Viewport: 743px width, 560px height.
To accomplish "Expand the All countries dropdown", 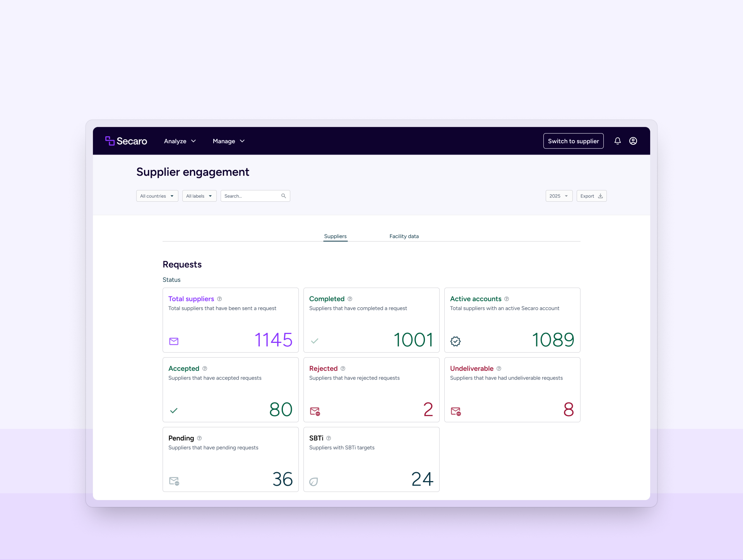I will click(157, 196).
